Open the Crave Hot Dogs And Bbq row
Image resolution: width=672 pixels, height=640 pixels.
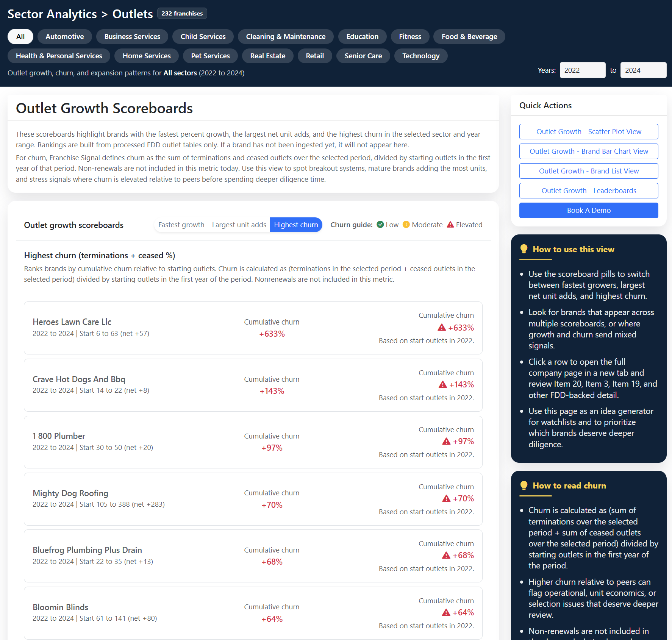[253, 385]
